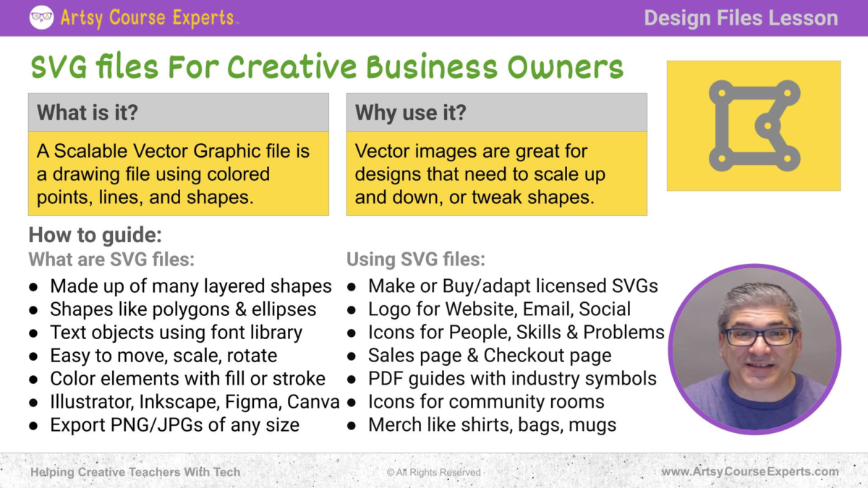Select the 'Design Files Lesson' header tab
Screen dimensions: 868x488
pos(741,17)
